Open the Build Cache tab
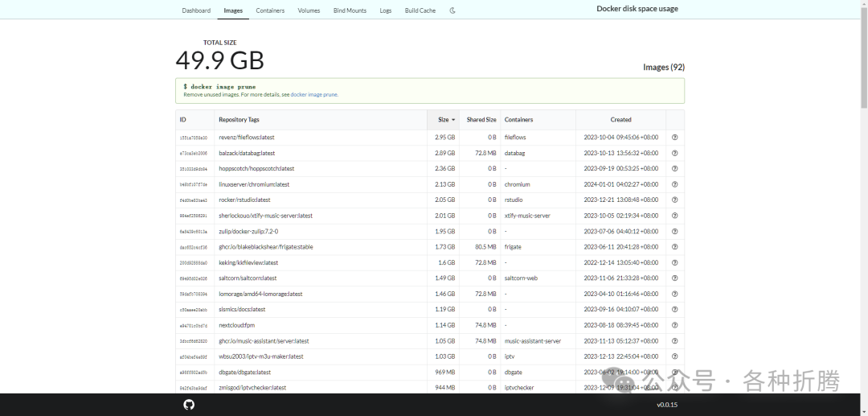Image resolution: width=868 pixels, height=416 pixels. [x=420, y=10]
